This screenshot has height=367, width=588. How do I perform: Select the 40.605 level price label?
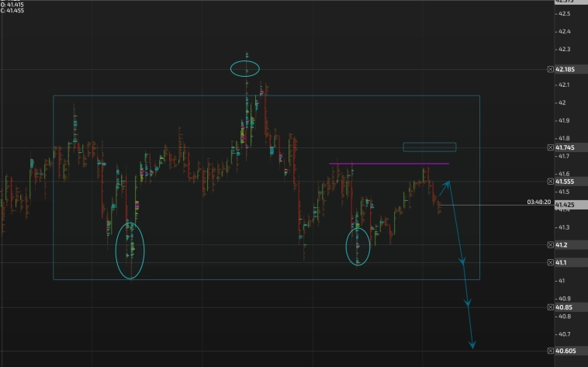[566, 351]
